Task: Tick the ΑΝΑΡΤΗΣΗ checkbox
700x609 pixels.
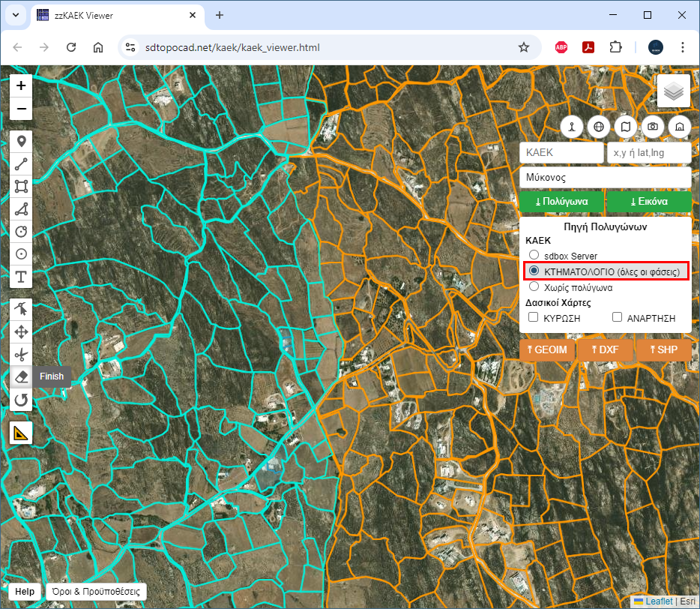Action: click(618, 318)
